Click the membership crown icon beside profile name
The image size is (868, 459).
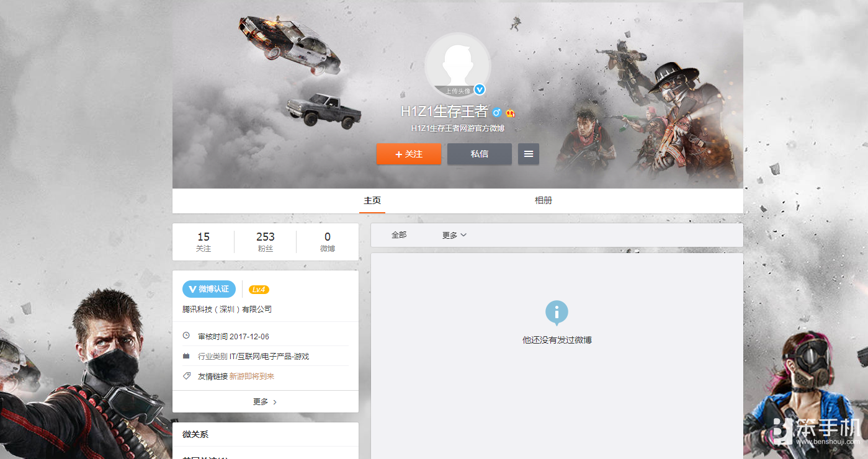point(511,113)
